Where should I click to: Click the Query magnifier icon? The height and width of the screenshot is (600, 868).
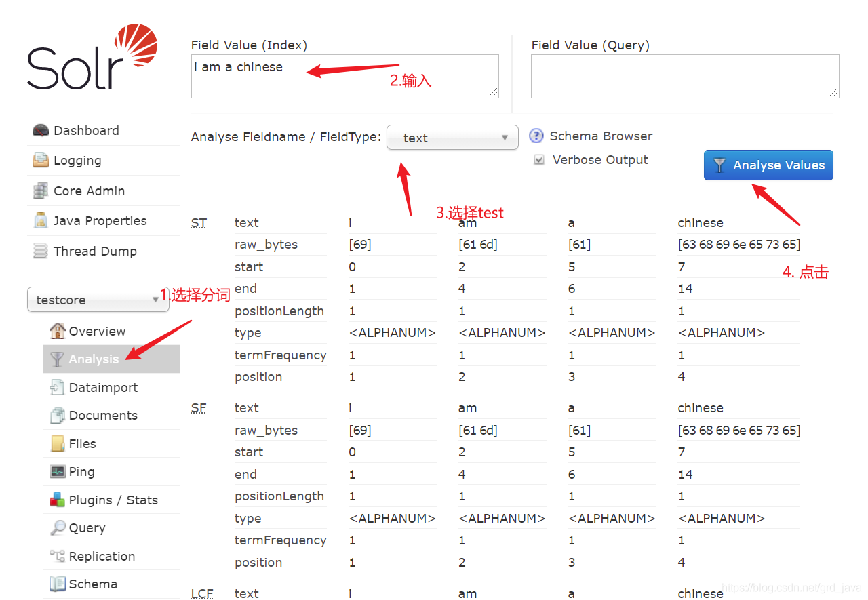(58, 527)
